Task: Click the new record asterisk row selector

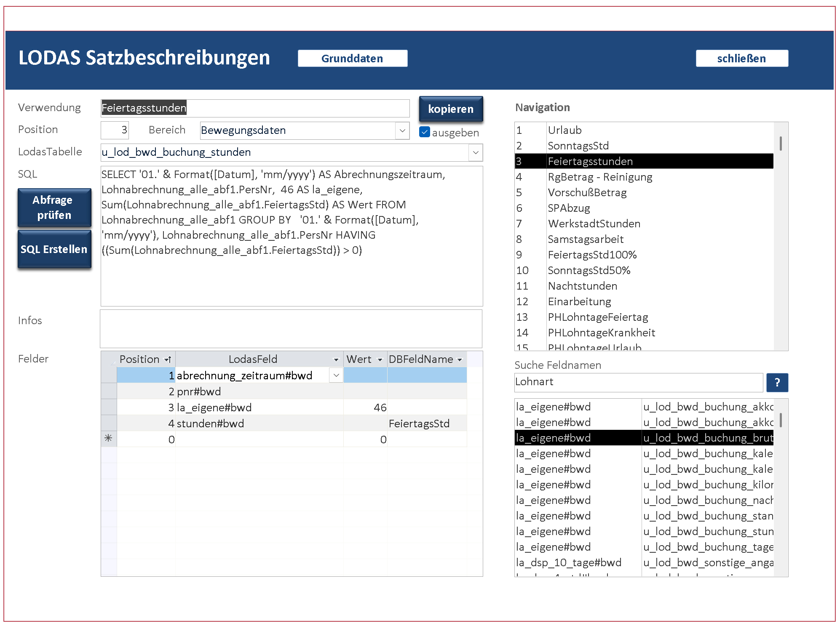Action: point(109,439)
